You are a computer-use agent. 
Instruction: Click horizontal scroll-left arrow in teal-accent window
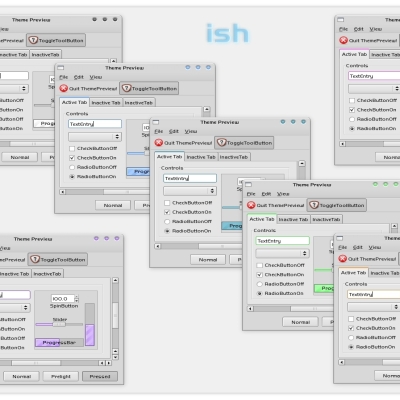(158, 246)
